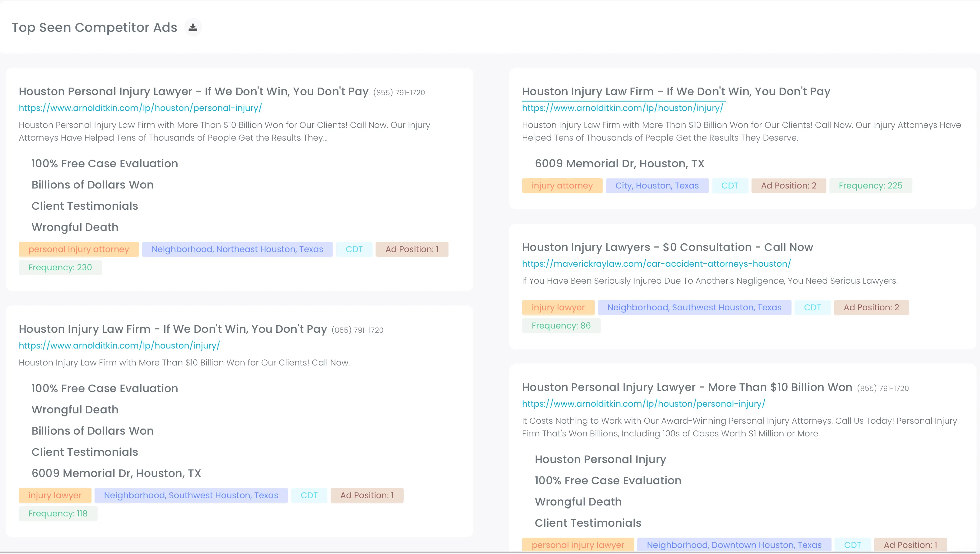980x554 pixels.
Task: Click the 'Houston Injury Lawyers - $0 Consultation' headline
Action: pos(667,247)
